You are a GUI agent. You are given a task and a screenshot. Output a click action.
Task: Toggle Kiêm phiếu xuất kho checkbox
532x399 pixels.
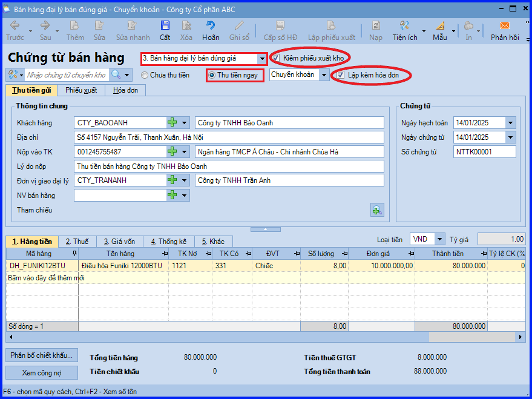[x=276, y=58]
